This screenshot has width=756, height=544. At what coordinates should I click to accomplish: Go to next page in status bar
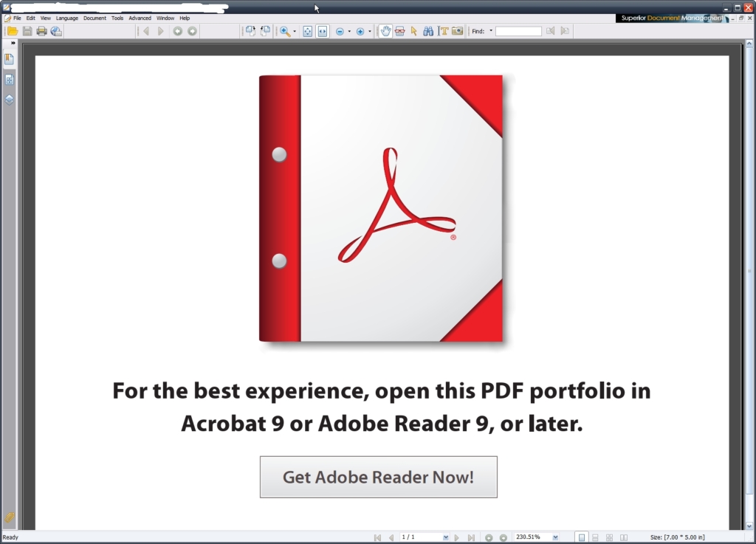coord(456,537)
